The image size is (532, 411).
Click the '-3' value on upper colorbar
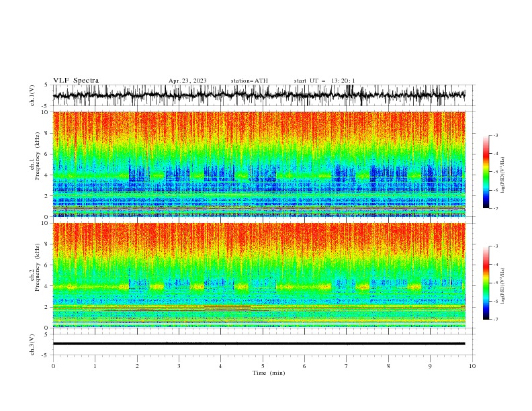tap(495, 135)
